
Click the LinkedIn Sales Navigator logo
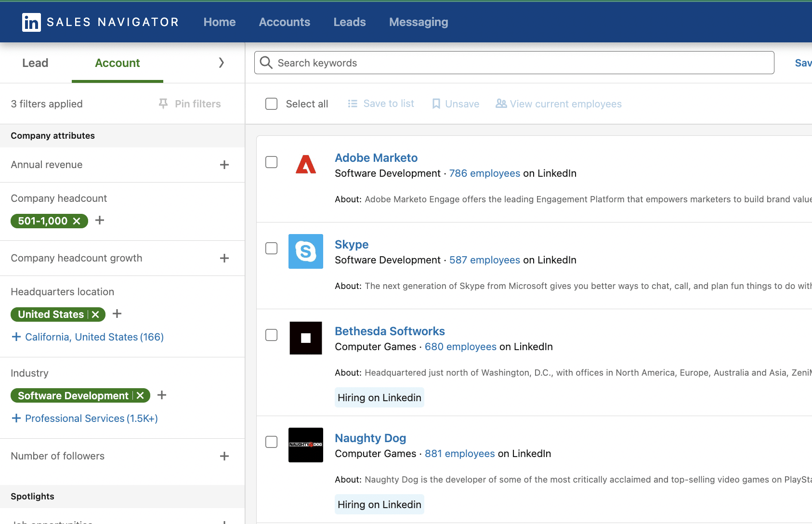tap(30, 22)
